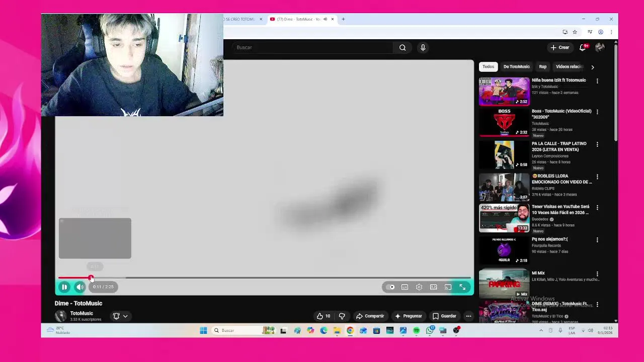Start voice search with the microphone icon
Screen dimensions: 644x362
click(x=423, y=47)
